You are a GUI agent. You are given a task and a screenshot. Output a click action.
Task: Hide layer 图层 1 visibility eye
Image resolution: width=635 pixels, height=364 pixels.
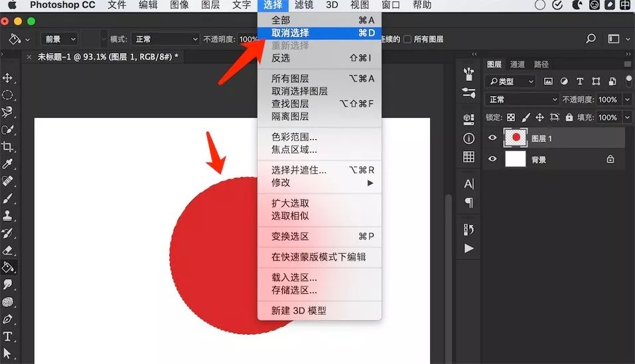492,138
